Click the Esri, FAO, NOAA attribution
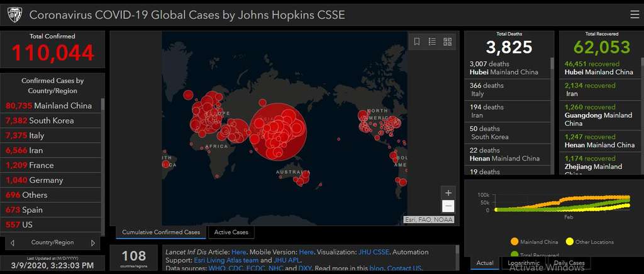This screenshot has width=644, height=274. click(x=428, y=220)
